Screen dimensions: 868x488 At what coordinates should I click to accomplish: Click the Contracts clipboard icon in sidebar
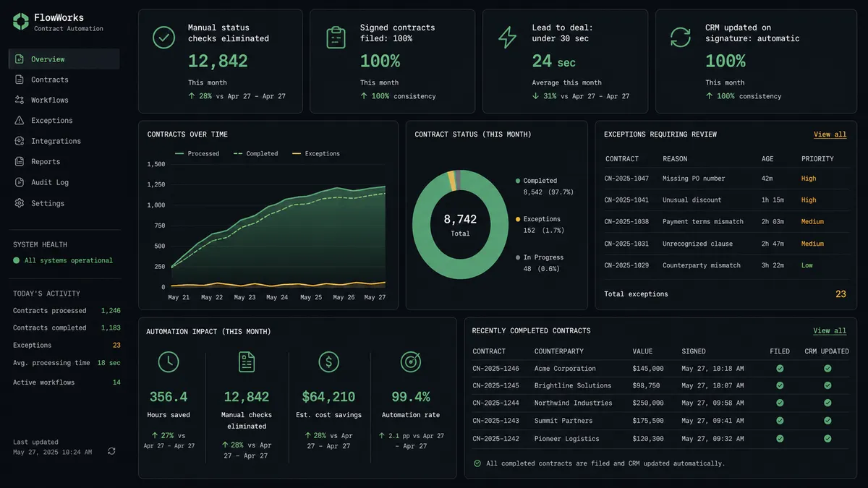point(20,80)
